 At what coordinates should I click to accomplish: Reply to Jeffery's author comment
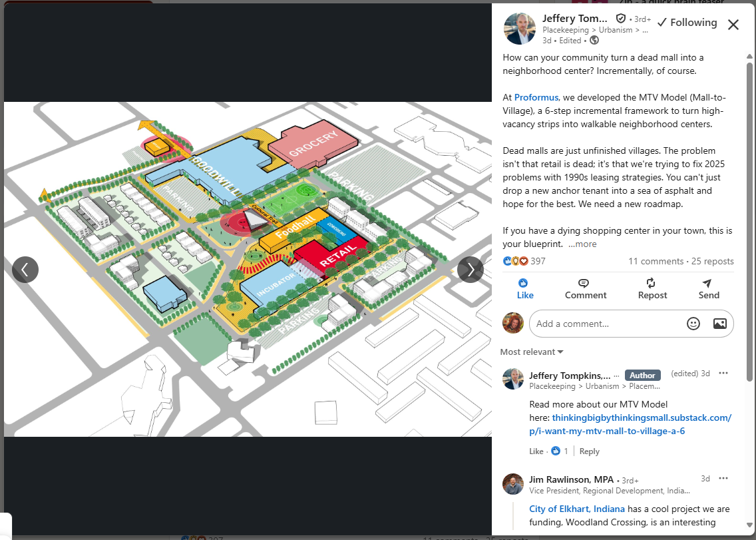(589, 451)
